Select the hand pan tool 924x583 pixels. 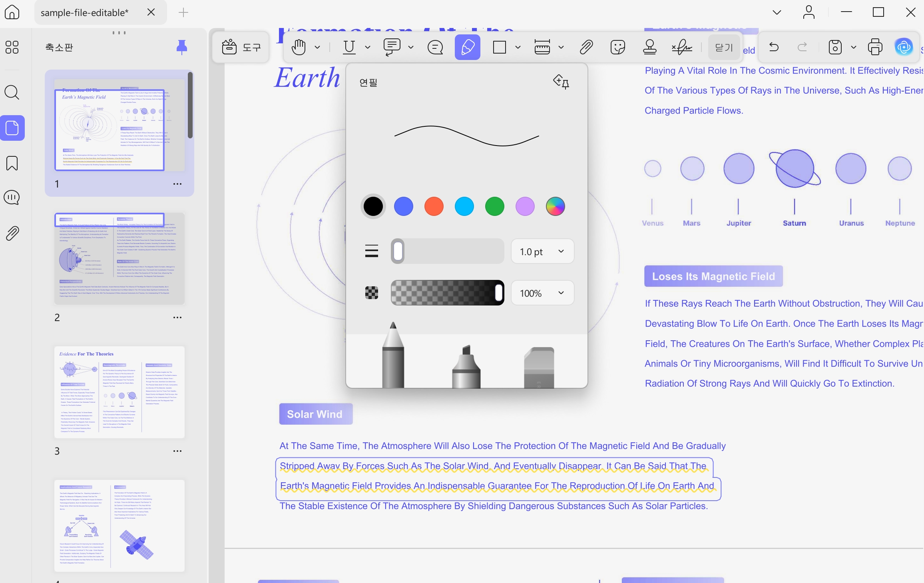[299, 47]
